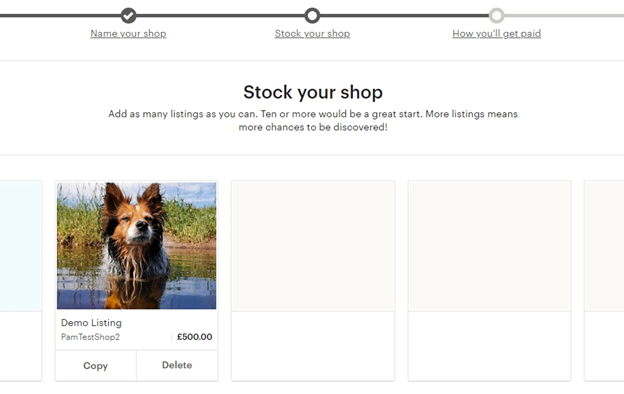The image size is (624, 394).
Task: Click the Add as many listings description text
Action: tap(313, 121)
